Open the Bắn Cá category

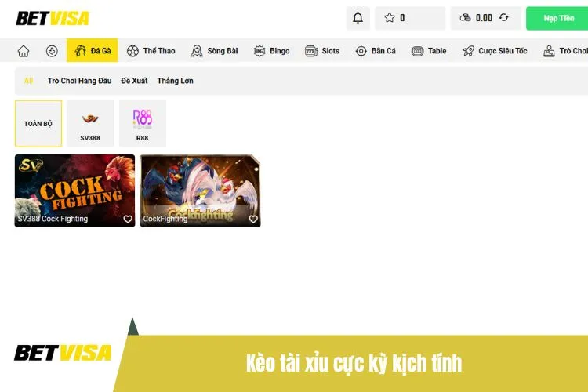(x=376, y=51)
